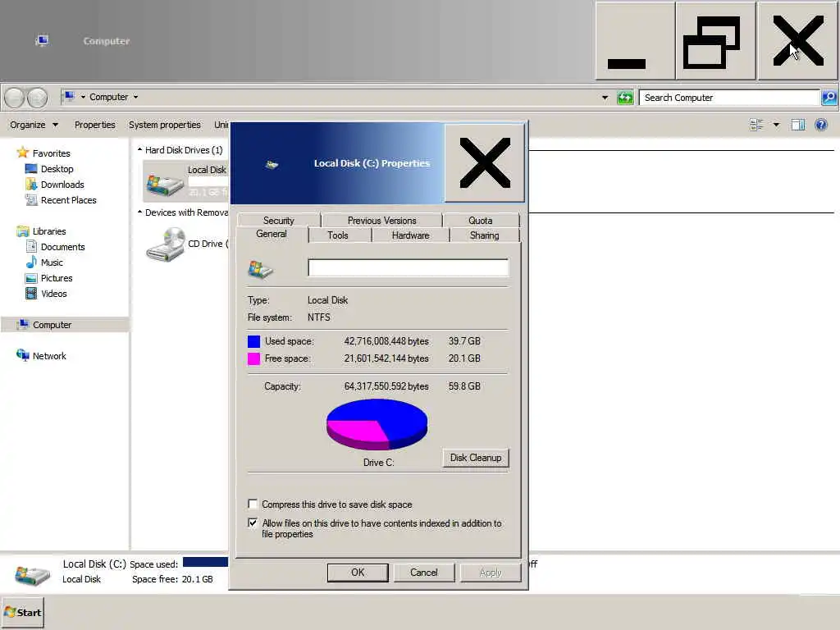840x630 pixels.
Task: Click the Space used bar in details pane
Action: tap(205, 562)
